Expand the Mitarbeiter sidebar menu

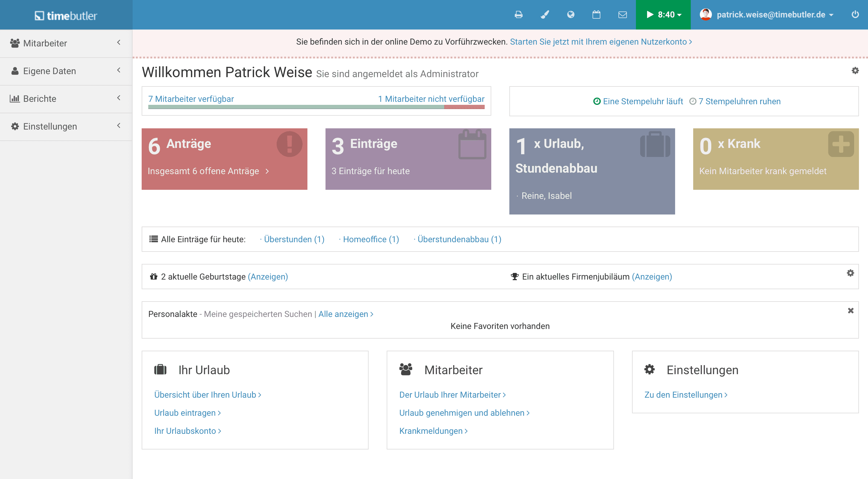coord(66,43)
